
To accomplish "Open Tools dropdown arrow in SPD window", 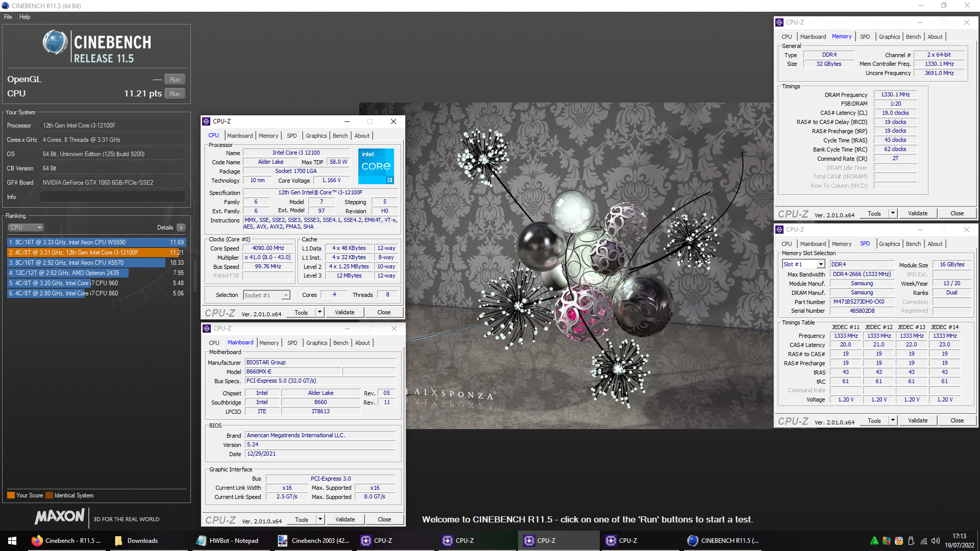I will [x=893, y=420].
